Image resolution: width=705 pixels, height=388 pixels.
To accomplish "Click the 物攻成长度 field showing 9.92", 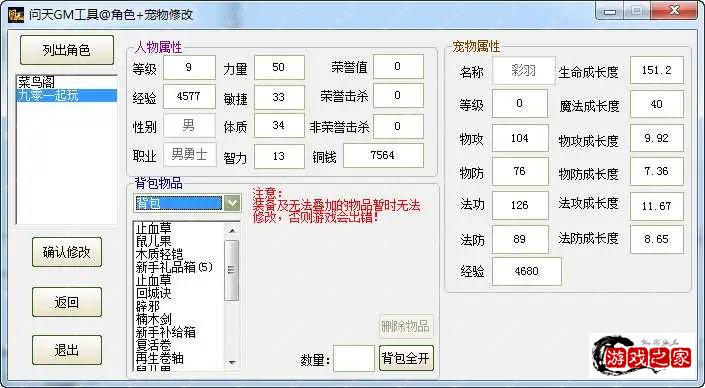I will [x=657, y=138].
